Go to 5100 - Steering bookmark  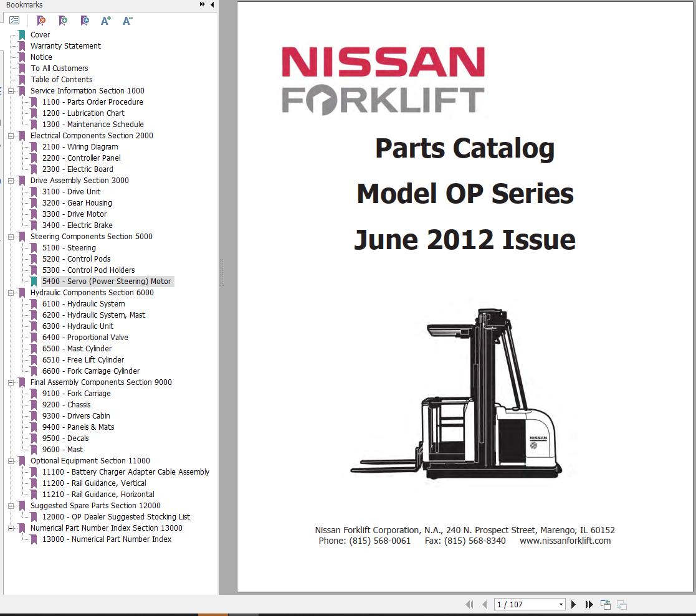[x=69, y=248]
